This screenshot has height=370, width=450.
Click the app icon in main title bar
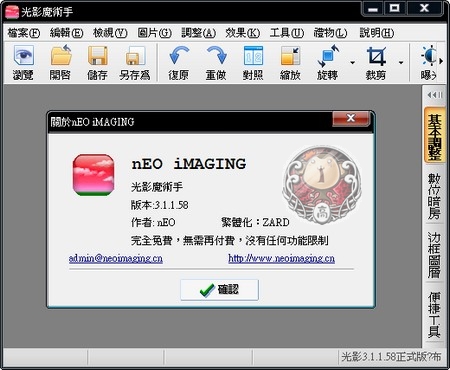(12, 12)
